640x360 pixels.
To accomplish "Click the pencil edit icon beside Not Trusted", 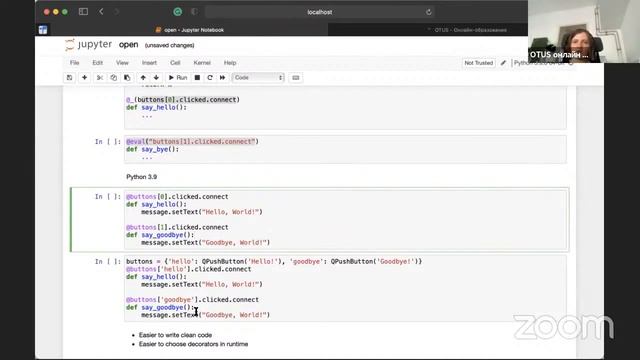I will click(503, 63).
